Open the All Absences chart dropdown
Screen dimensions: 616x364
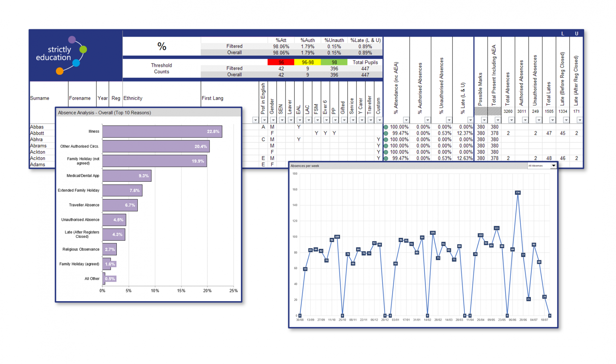pos(553,166)
